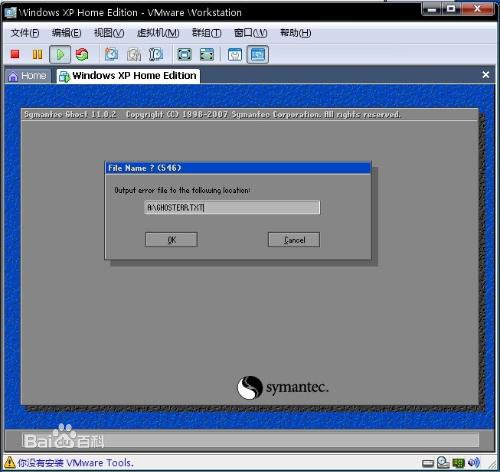Open the 文件(F) menu

coord(25,33)
